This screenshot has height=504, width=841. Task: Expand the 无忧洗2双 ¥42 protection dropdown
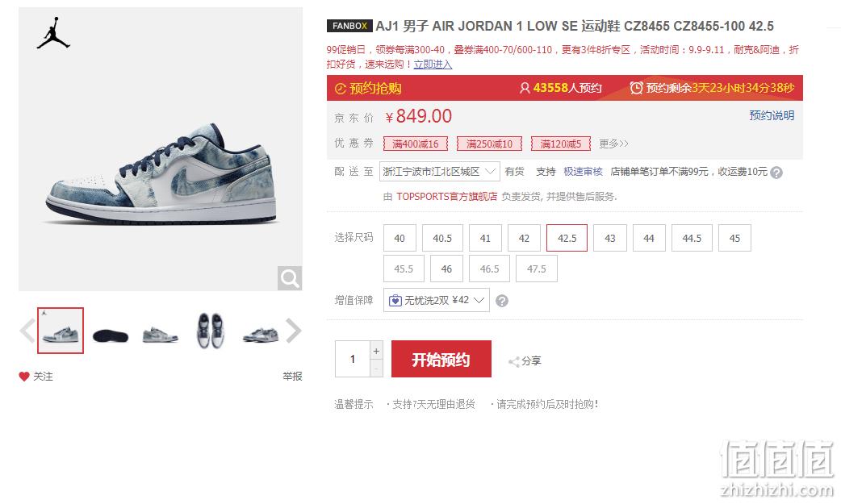(436, 300)
